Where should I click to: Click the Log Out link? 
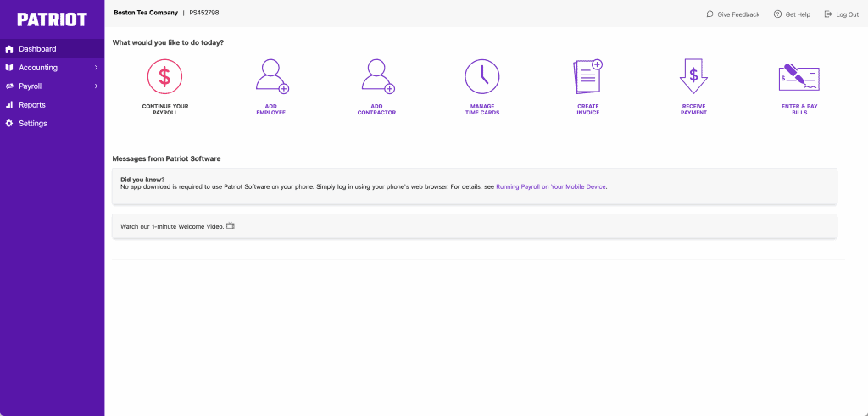coord(842,14)
